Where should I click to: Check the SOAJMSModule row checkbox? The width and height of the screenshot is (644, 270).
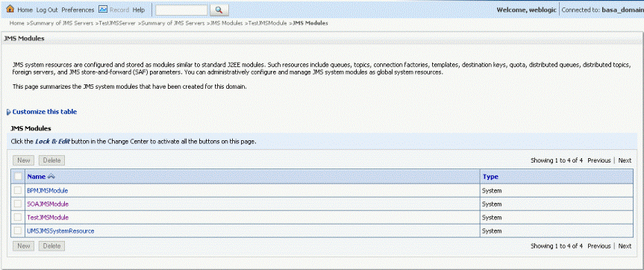18,204
